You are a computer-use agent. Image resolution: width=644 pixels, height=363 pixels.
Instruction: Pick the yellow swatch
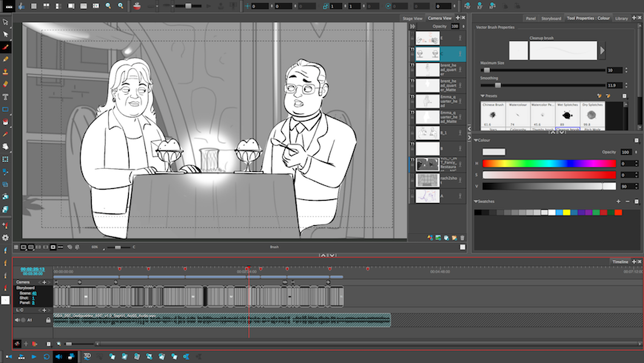(x=566, y=213)
